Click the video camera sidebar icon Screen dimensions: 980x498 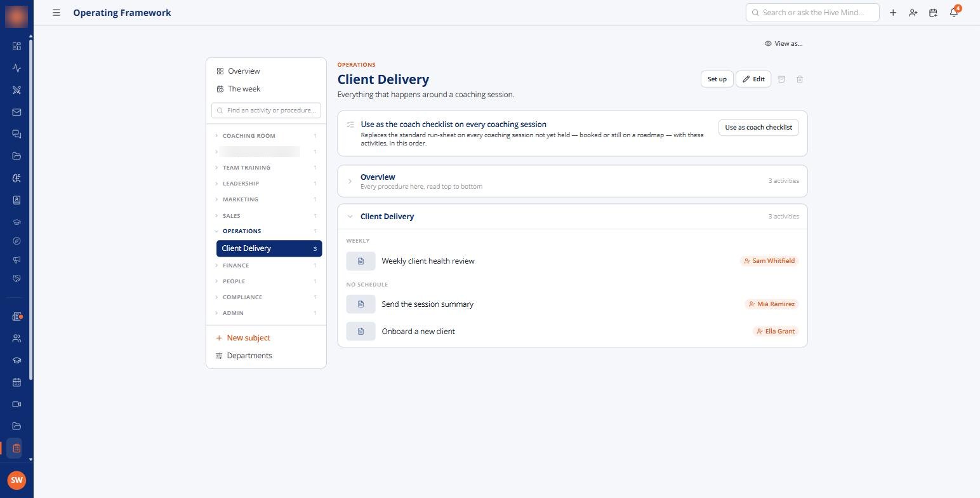pos(17,405)
